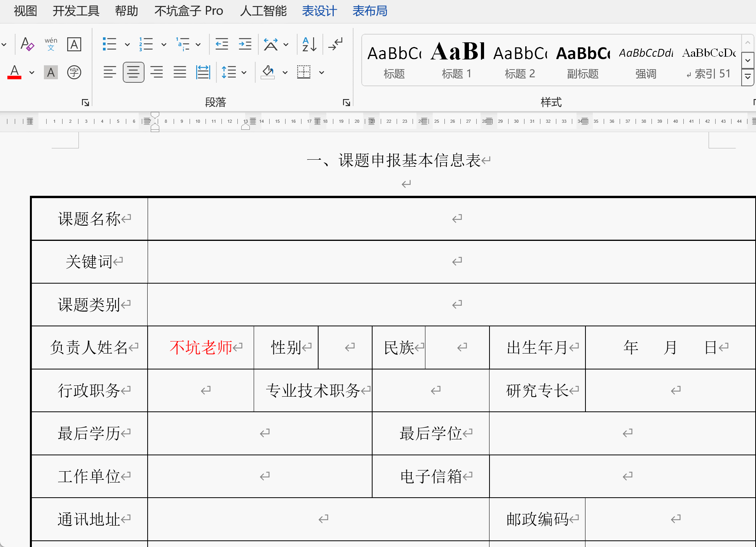This screenshot has width=756, height=547.
Task: Click the phonetic guide (wén) icon
Action: (51, 44)
